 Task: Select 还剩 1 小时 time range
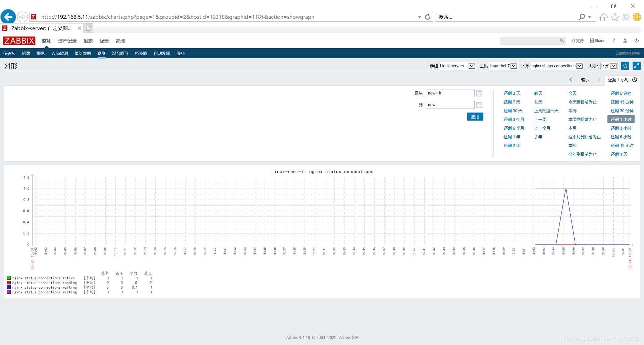coord(621,120)
